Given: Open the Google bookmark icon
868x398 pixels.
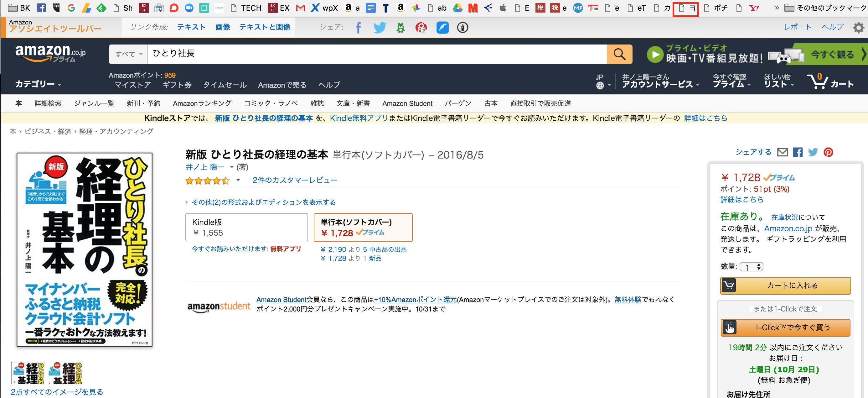Looking at the screenshot, I should (71, 8).
